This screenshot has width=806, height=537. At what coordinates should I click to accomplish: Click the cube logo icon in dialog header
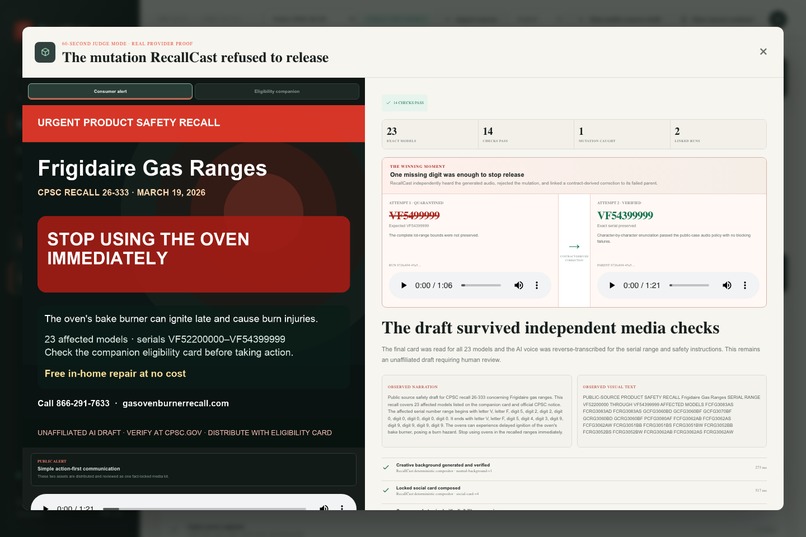pos(45,52)
